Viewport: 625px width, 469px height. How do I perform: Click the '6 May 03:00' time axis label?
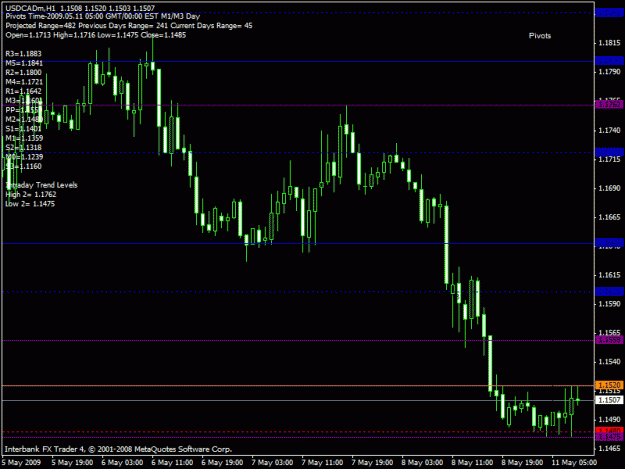click(x=122, y=462)
